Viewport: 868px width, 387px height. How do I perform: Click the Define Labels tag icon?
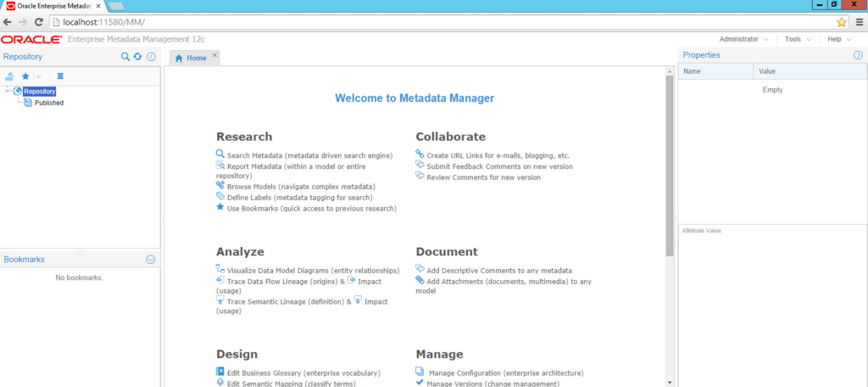[220, 196]
